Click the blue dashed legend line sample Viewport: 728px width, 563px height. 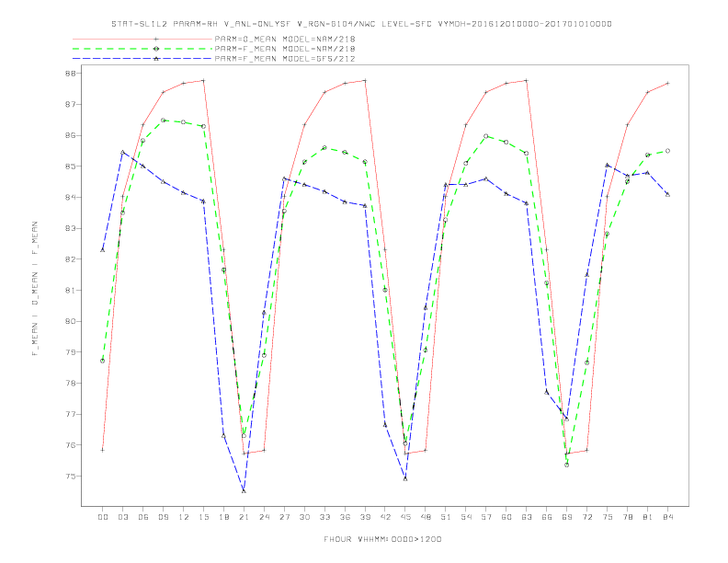click(x=142, y=59)
